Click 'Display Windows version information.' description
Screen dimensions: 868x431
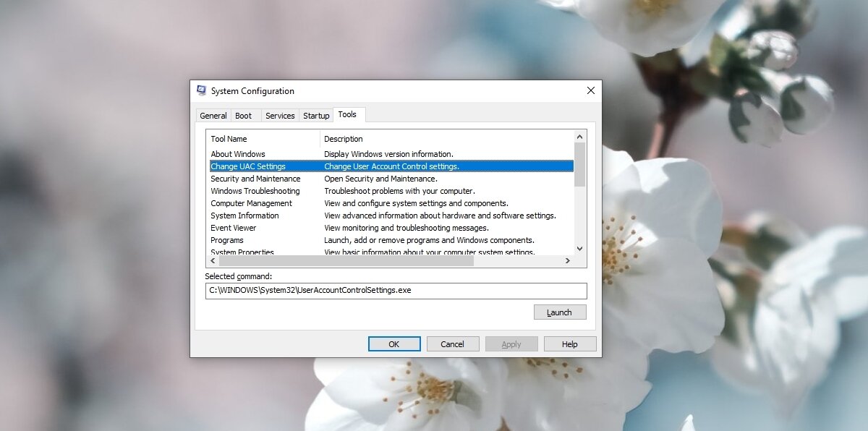(388, 154)
